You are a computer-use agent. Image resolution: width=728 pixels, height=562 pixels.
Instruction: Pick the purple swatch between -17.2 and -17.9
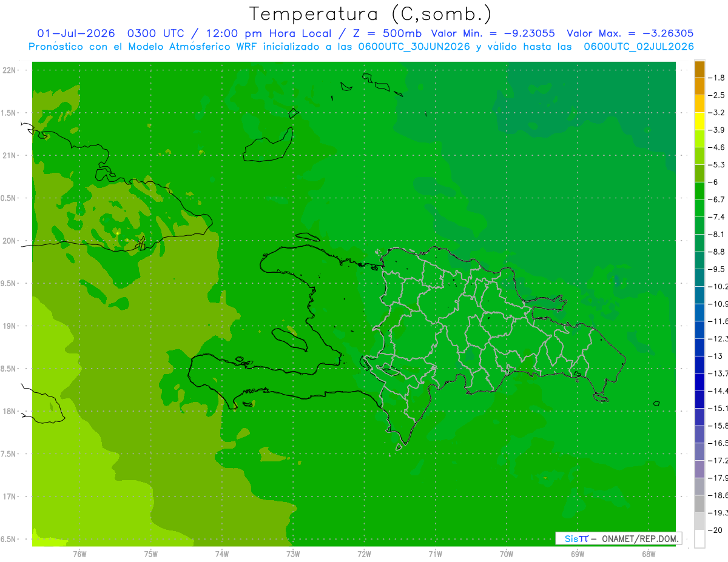tap(699, 469)
